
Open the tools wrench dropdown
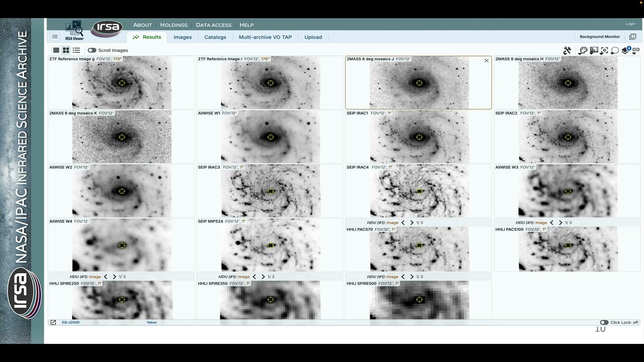(x=567, y=51)
